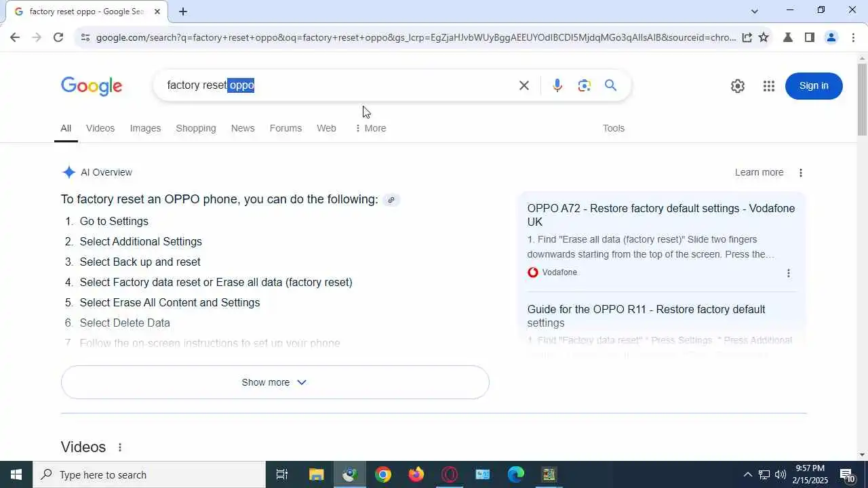
Task: Open the browser side panel
Action: click(809, 37)
